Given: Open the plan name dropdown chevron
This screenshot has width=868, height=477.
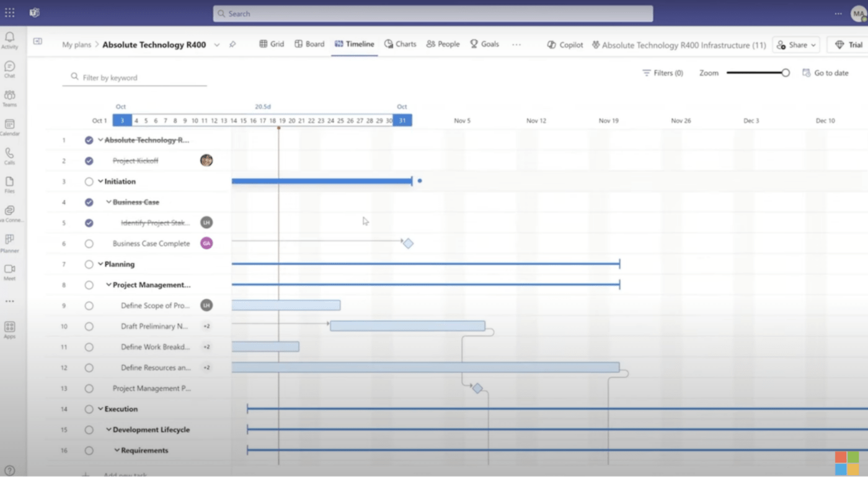Looking at the screenshot, I should [217, 45].
